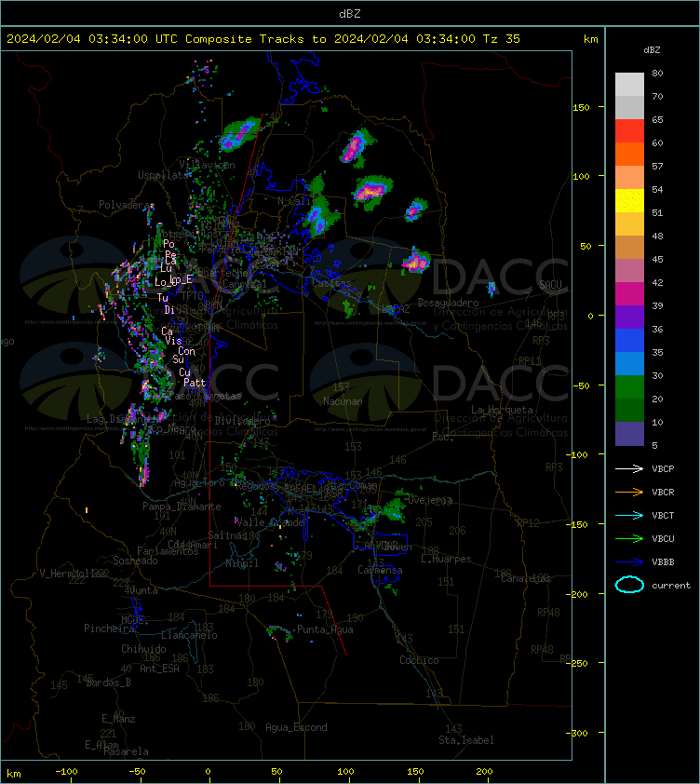Viewport: 700px width, 784px height.
Task: Select the green 30 dBZ swatch
Action: (629, 386)
